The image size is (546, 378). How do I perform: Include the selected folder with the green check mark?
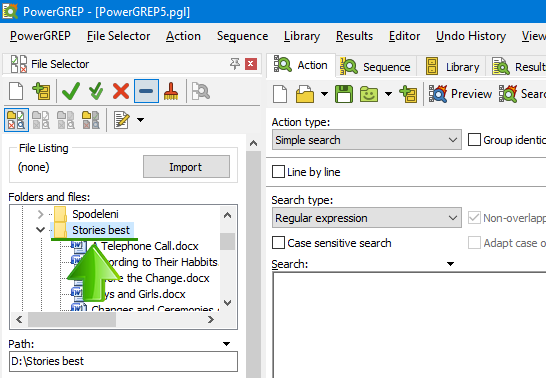pos(71,91)
